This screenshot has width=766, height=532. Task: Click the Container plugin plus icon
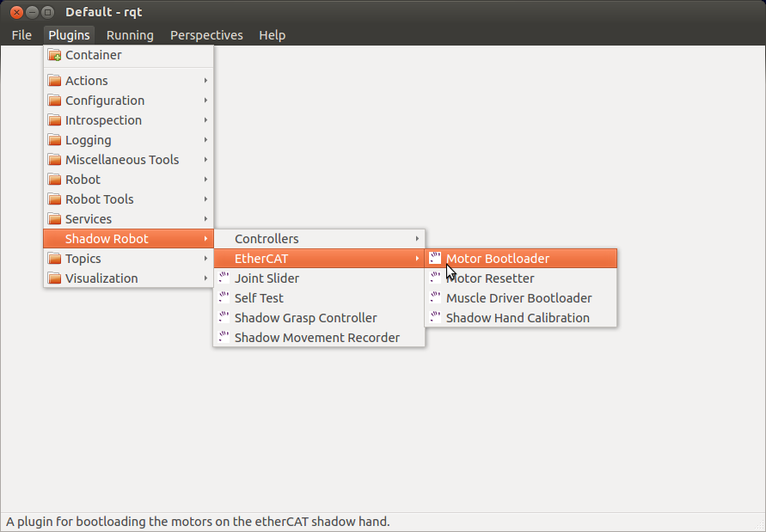click(x=54, y=55)
